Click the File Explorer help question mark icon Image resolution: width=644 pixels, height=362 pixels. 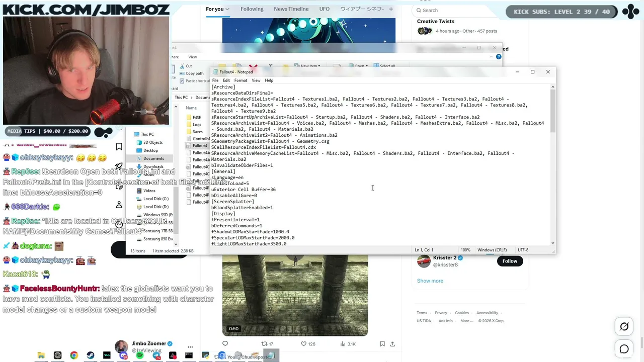click(x=499, y=57)
